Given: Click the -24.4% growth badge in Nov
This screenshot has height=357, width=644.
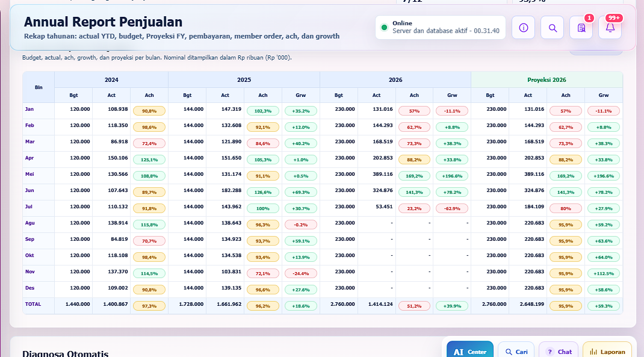Looking at the screenshot, I should tap(301, 273).
